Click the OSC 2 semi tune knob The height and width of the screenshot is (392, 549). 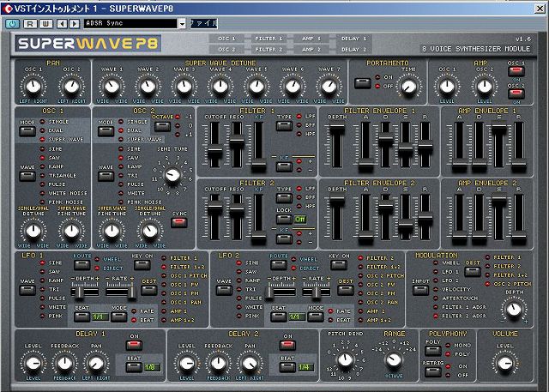click(172, 175)
